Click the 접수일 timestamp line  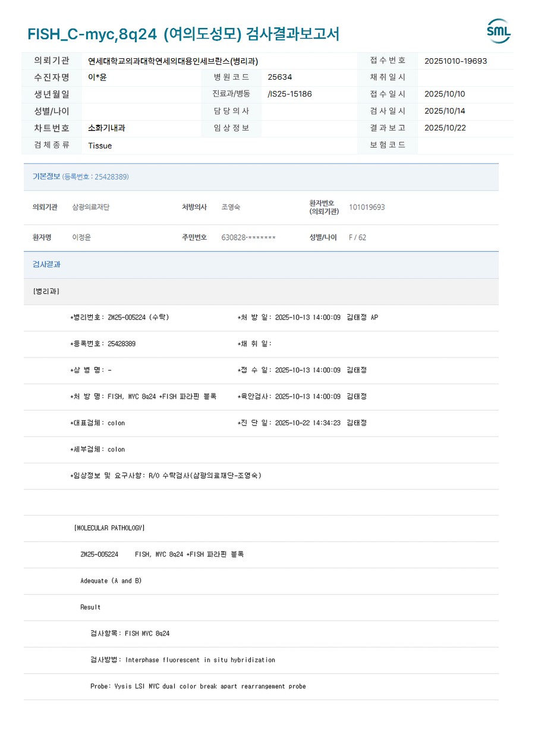click(x=302, y=370)
